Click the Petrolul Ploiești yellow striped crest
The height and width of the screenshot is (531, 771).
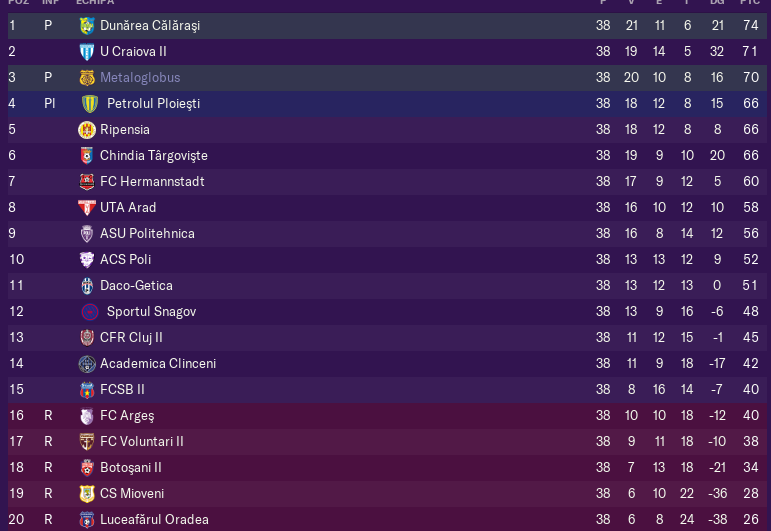pyautogui.click(x=89, y=104)
